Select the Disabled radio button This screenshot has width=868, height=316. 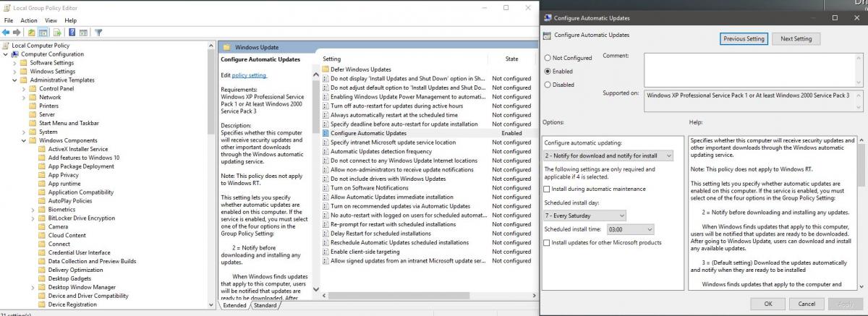[548, 85]
